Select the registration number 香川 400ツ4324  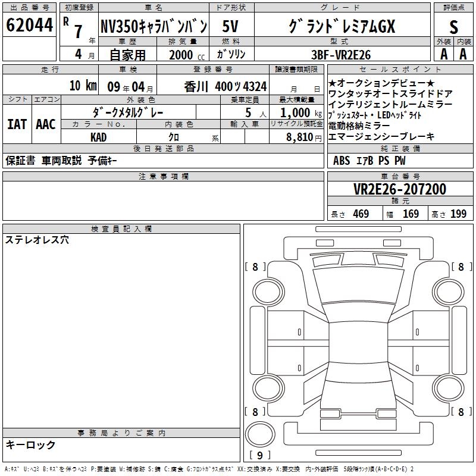216,85
